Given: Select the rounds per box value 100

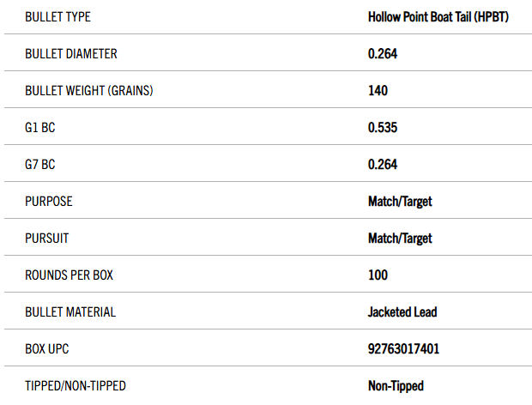Looking at the screenshot, I should click(x=378, y=275).
